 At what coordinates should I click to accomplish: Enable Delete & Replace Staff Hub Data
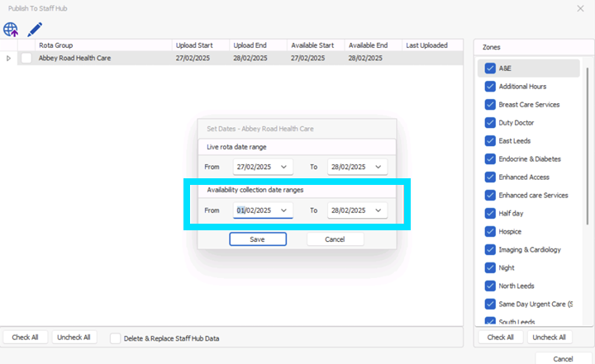point(116,338)
